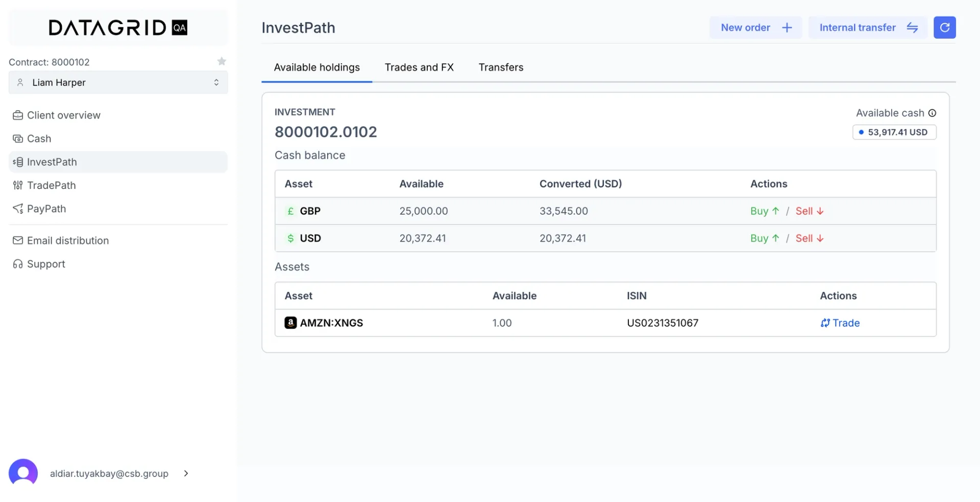
Task: Open the Liam Harper client dropdown
Action: click(x=118, y=82)
